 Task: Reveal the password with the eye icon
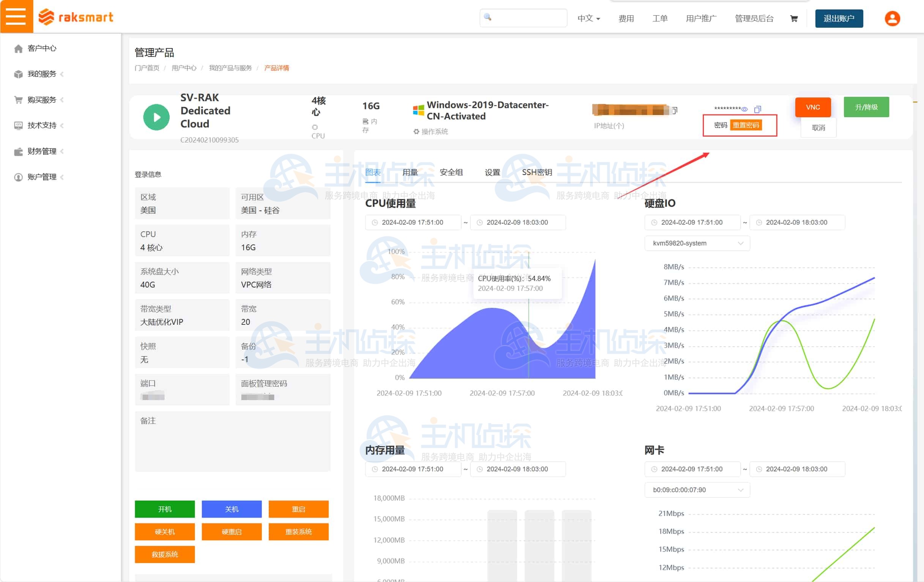[744, 109]
